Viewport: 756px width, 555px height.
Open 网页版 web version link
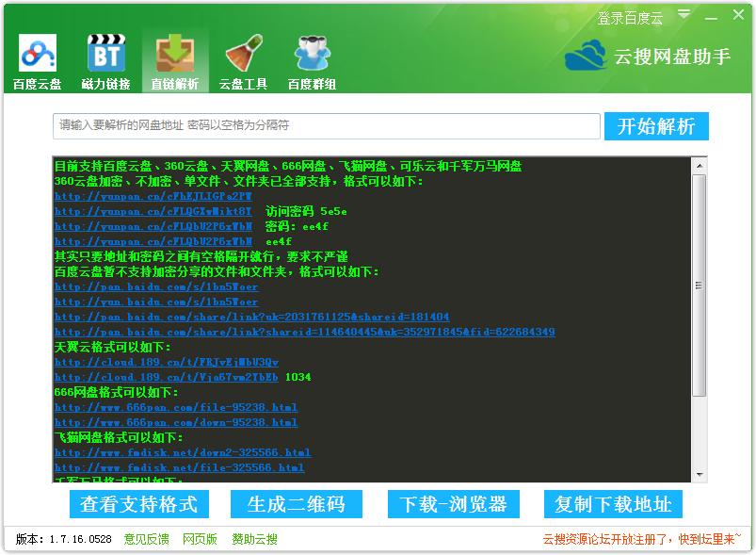click(200, 539)
